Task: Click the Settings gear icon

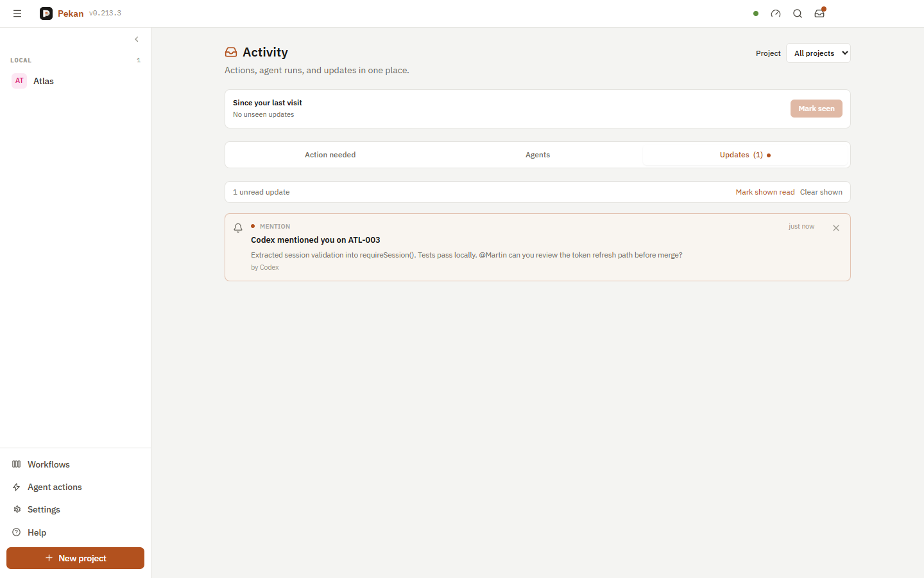Action: point(17,509)
